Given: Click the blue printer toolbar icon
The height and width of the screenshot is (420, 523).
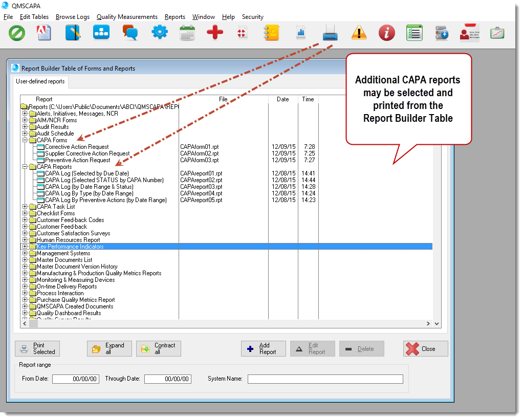Looking at the screenshot, I should coord(330,33).
